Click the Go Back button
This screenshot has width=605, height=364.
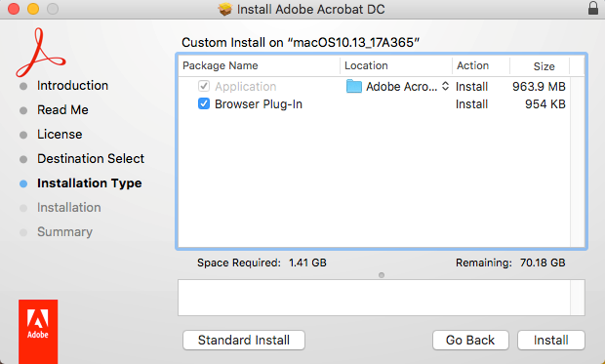[470, 340]
